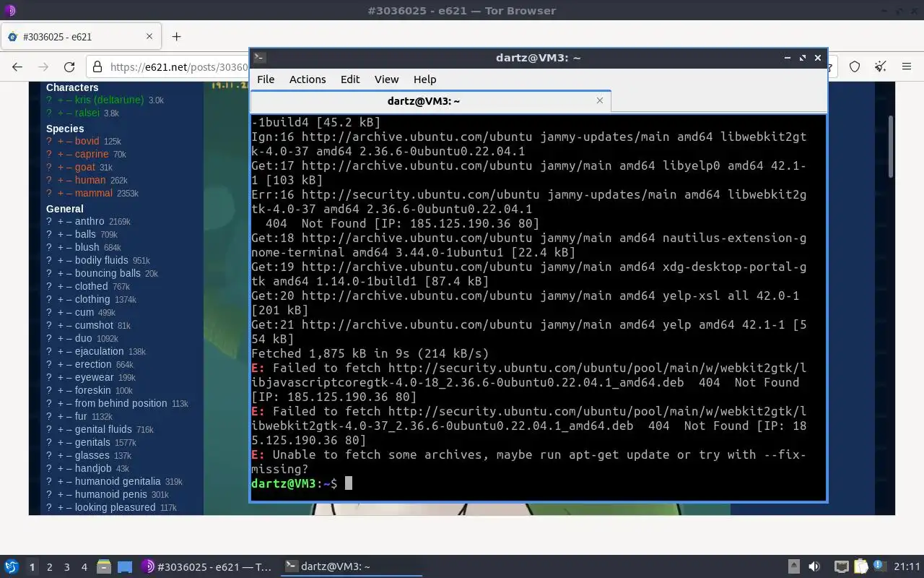Click the 21:11 clock in taskbar
Viewport: 924px width, 578px height.
[907, 566]
